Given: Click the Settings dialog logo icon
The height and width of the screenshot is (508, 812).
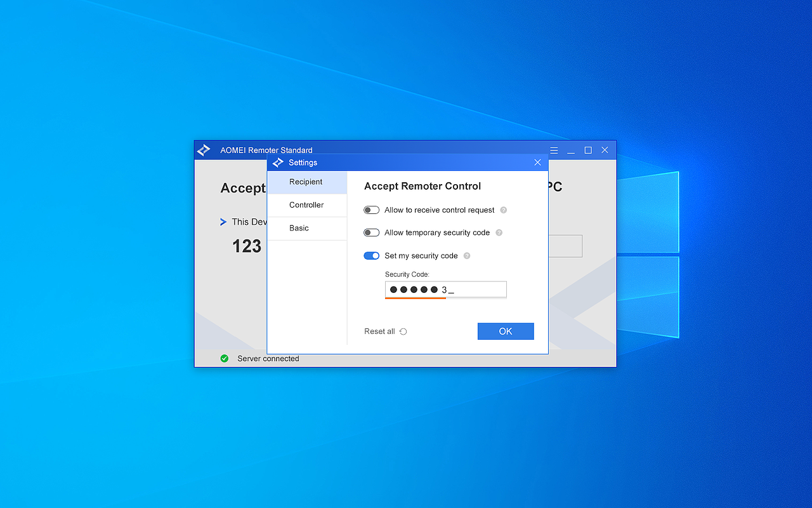Looking at the screenshot, I should coord(278,163).
